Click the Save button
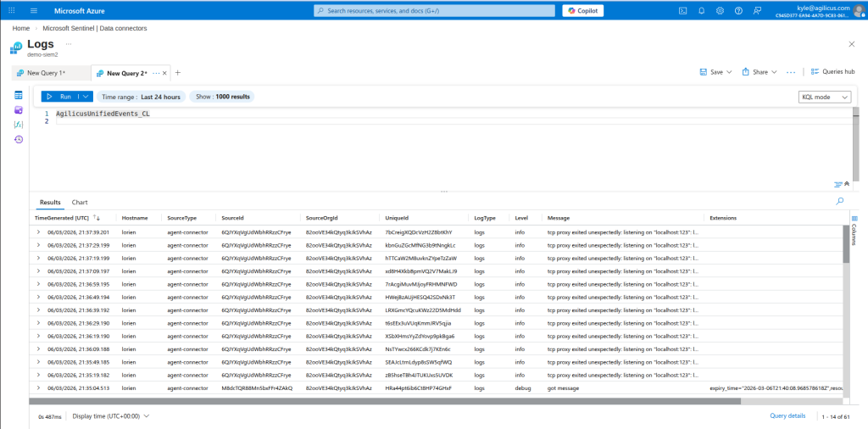 711,72
